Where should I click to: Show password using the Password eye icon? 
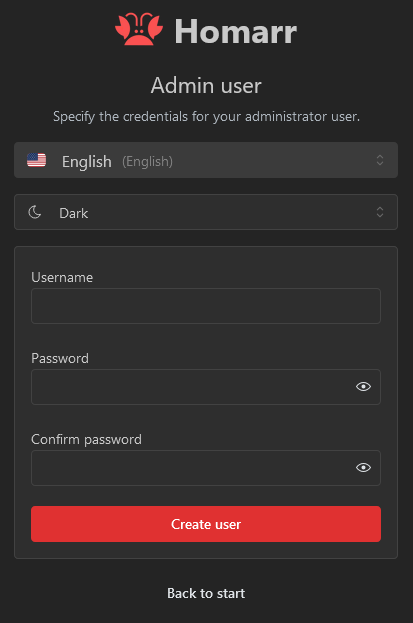point(363,387)
